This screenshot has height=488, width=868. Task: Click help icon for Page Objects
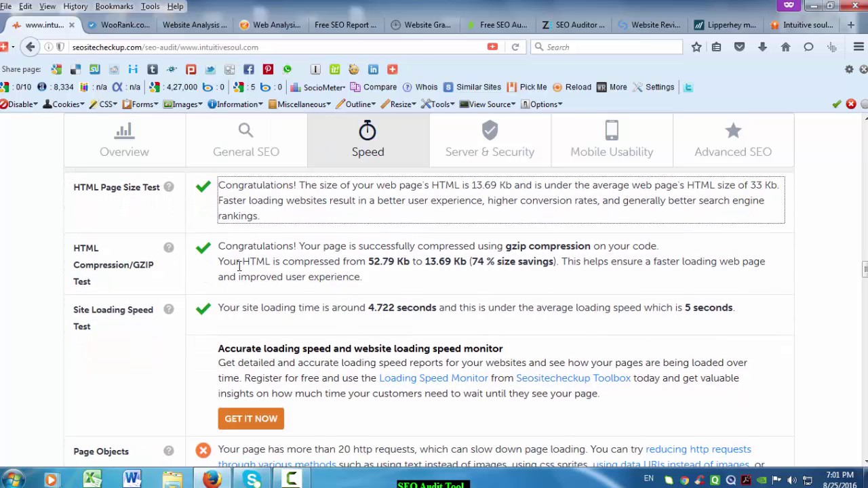[168, 451]
